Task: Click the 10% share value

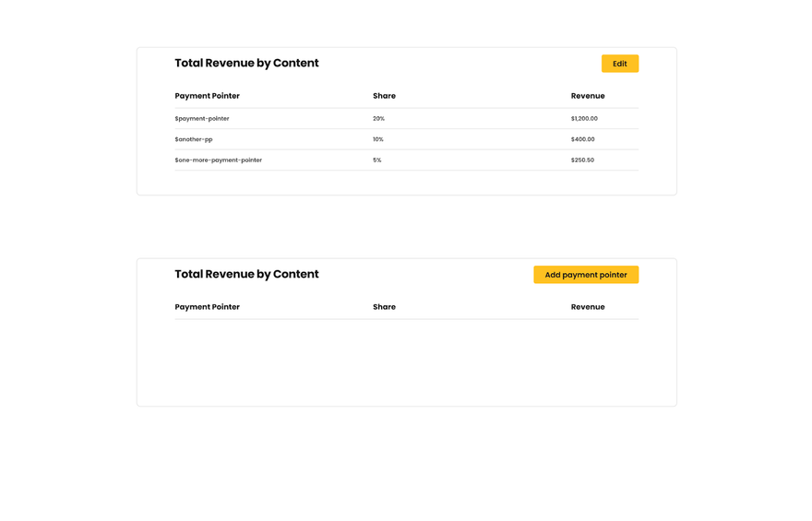Action: coord(378,139)
